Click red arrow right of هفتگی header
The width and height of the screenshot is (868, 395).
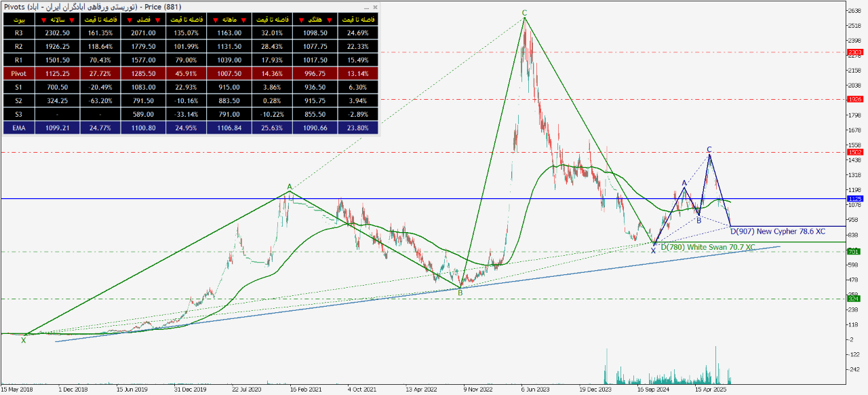click(x=328, y=20)
